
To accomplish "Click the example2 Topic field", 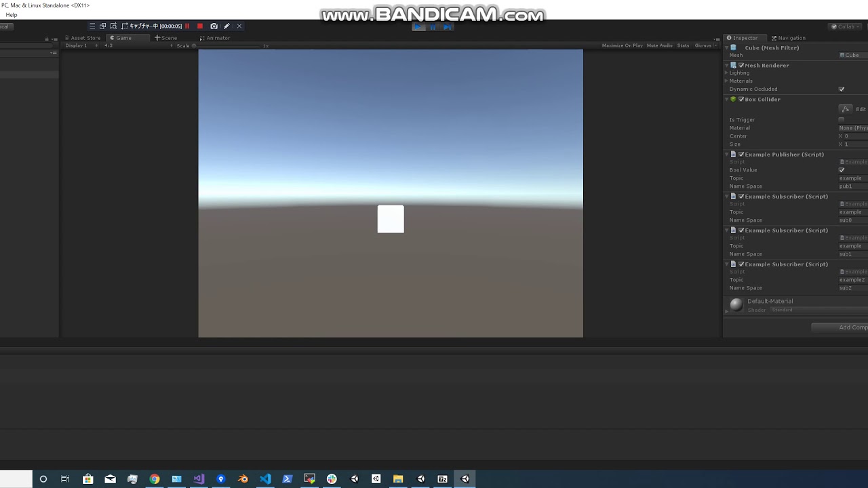I will click(x=853, y=280).
